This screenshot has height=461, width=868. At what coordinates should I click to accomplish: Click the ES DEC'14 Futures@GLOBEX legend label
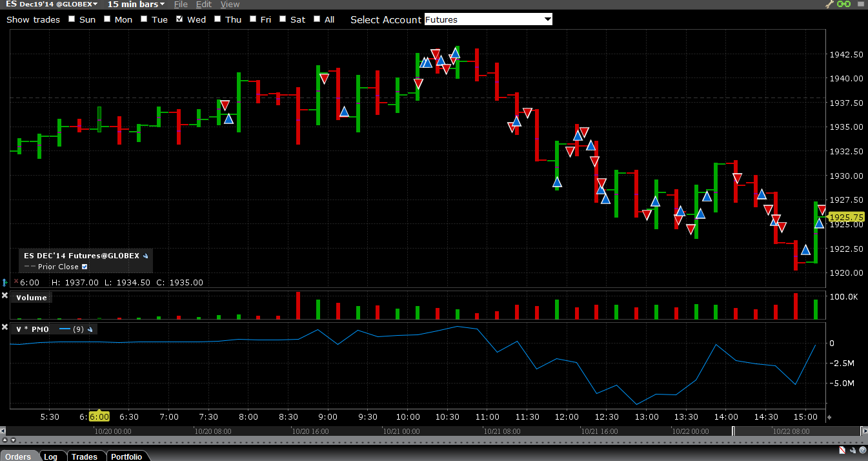(81, 256)
